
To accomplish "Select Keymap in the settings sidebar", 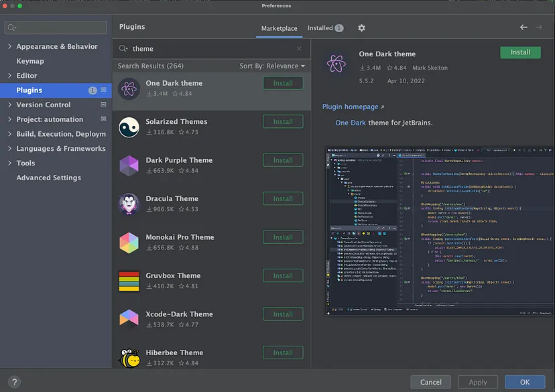I will (30, 61).
